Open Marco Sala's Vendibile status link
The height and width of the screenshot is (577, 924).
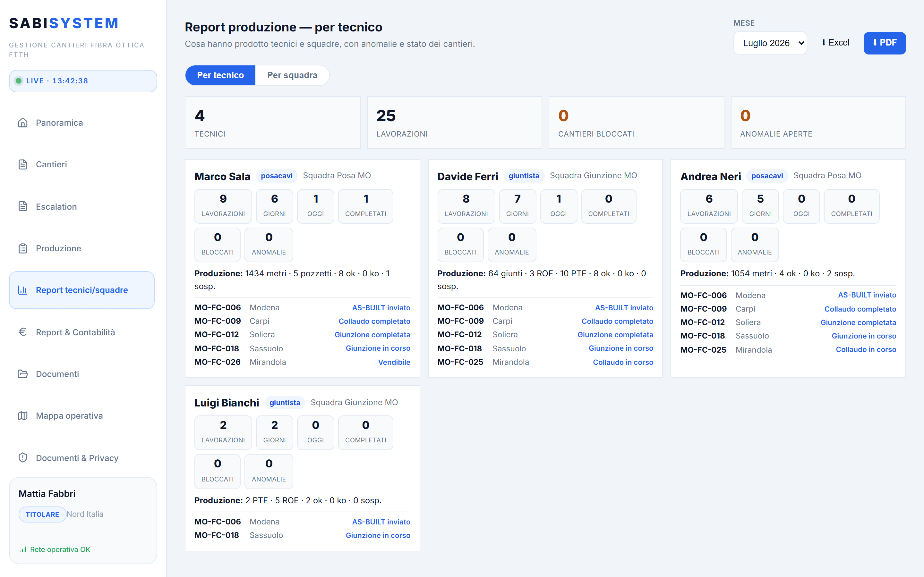tap(394, 362)
